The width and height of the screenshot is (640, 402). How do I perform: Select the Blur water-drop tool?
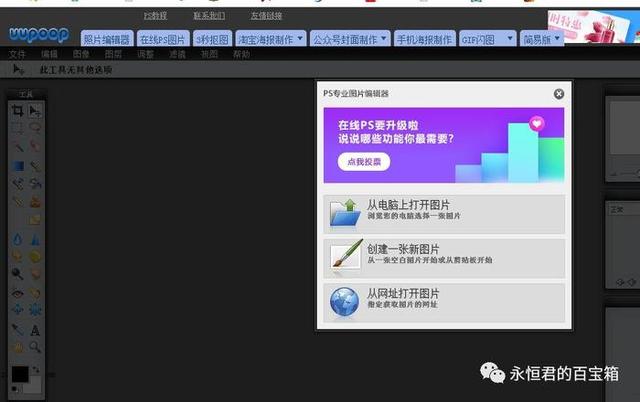click(x=17, y=239)
